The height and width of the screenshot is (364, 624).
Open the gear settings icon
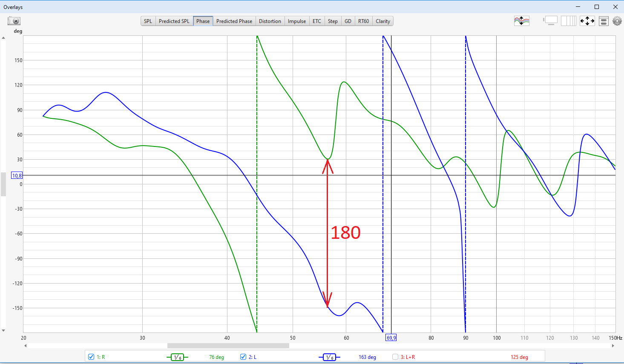[x=617, y=21]
